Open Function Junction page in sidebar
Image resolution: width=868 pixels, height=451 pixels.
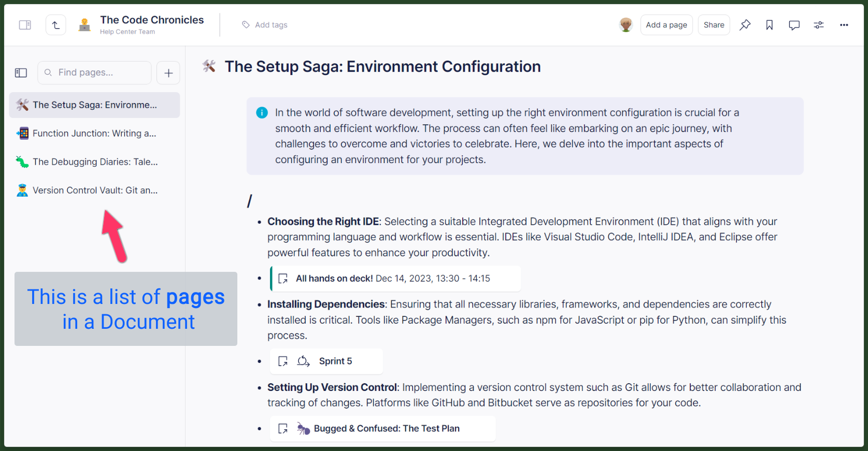[x=94, y=134]
